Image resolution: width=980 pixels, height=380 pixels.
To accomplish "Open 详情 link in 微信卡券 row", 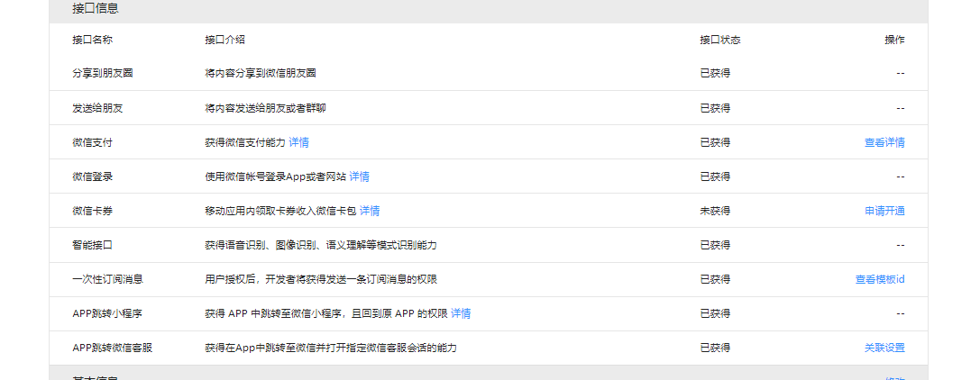I will click(370, 211).
